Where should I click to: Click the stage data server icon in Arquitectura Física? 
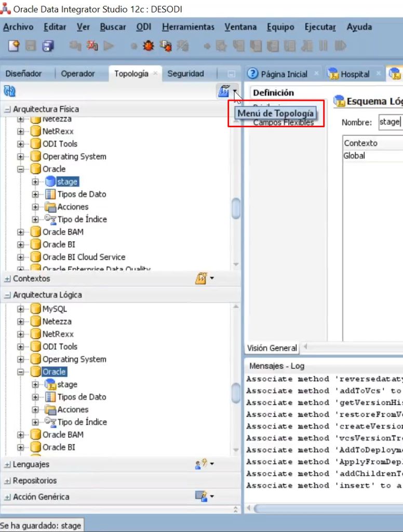[x=50, y=181]
